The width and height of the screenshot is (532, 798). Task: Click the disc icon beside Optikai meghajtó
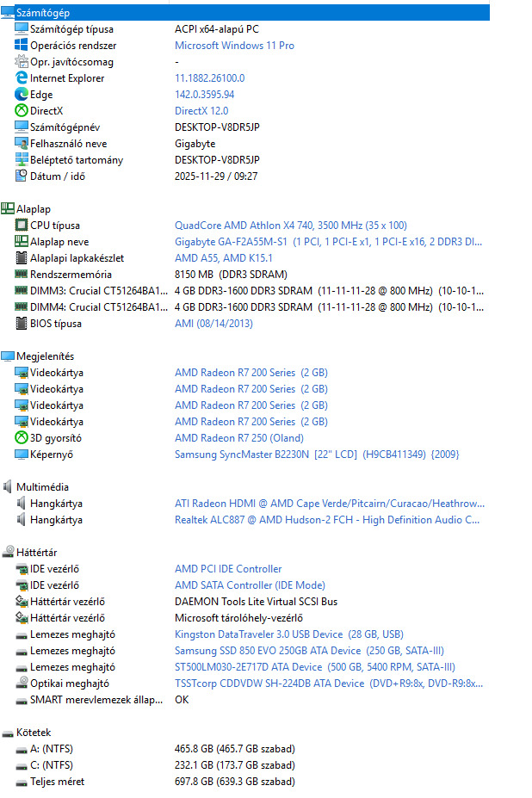click(x=22, y=683)
